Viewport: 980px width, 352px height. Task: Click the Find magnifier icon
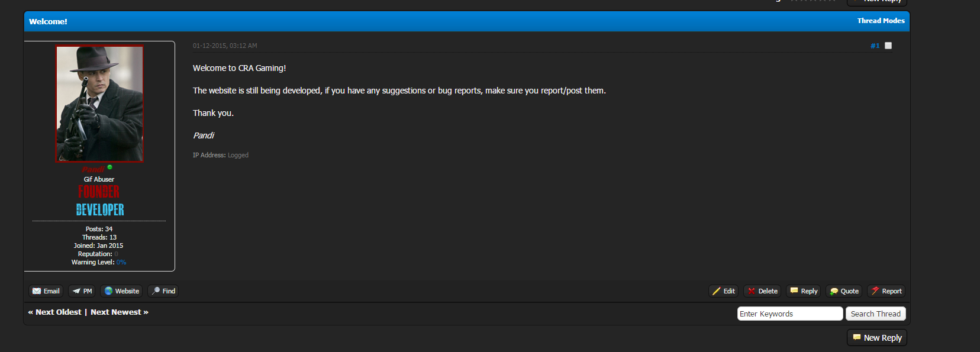pos(156,291)
